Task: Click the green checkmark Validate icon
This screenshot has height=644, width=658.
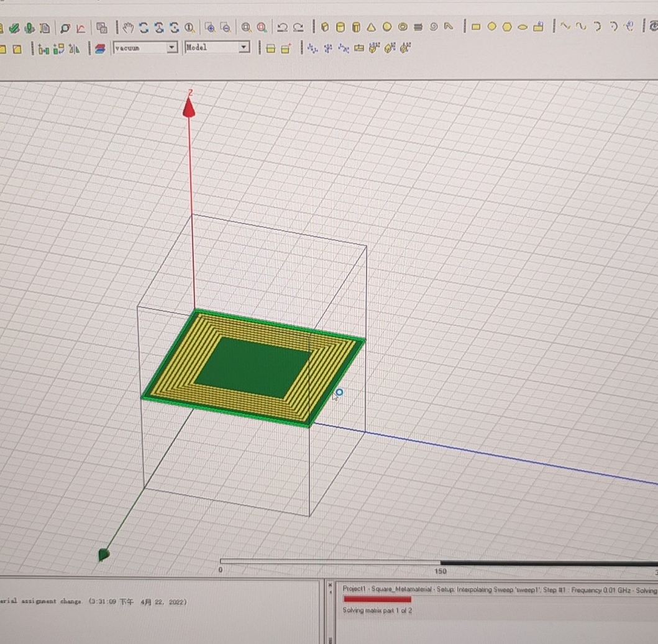Action: point(14,29)
